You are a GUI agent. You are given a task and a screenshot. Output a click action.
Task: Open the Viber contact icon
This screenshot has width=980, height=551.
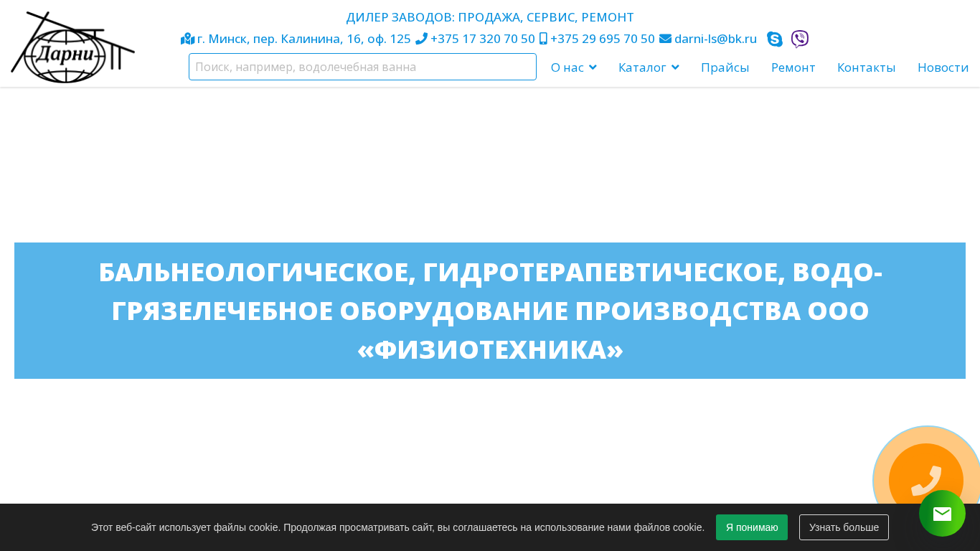(x=800, y=39)
